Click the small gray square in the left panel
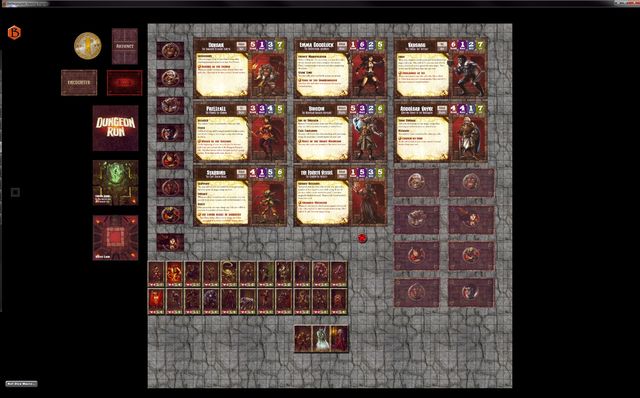 pyautogui.click(x=15, y=192)
